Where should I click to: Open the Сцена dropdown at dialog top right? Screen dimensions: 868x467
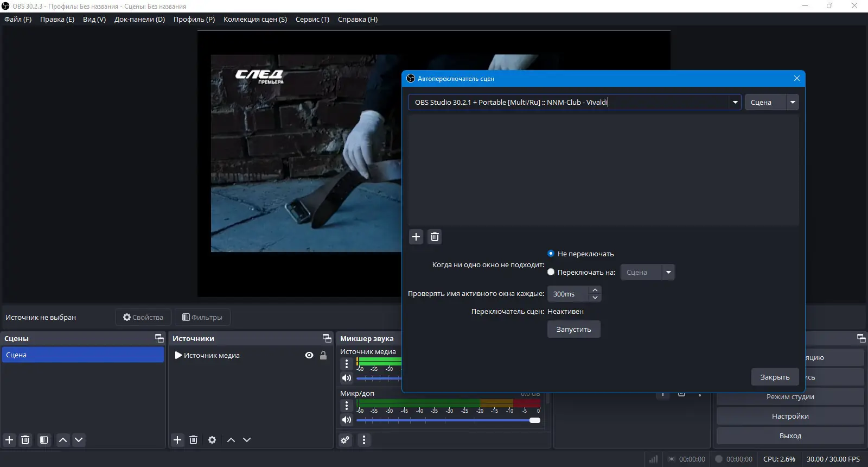793,102
